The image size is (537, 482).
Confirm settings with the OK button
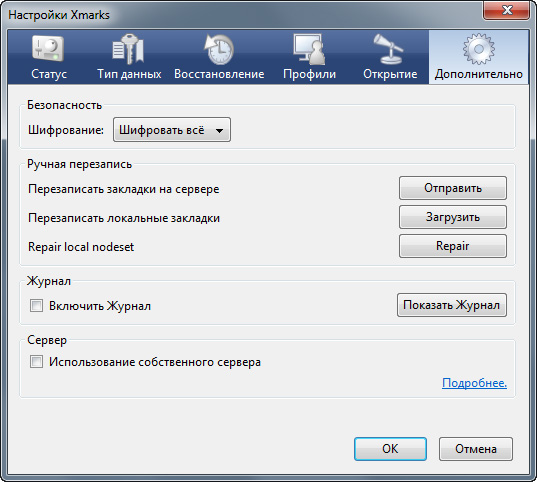(390, 449)
